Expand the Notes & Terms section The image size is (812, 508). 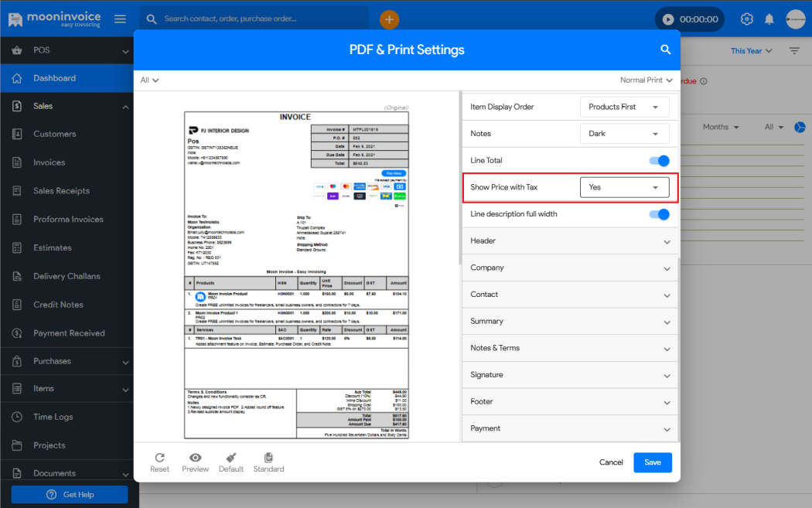(569, 348)
